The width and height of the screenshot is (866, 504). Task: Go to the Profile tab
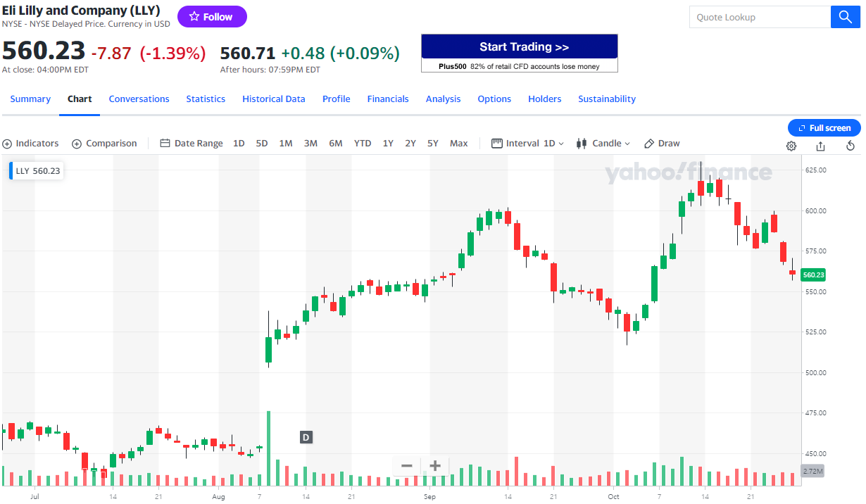tap(337, 99)
